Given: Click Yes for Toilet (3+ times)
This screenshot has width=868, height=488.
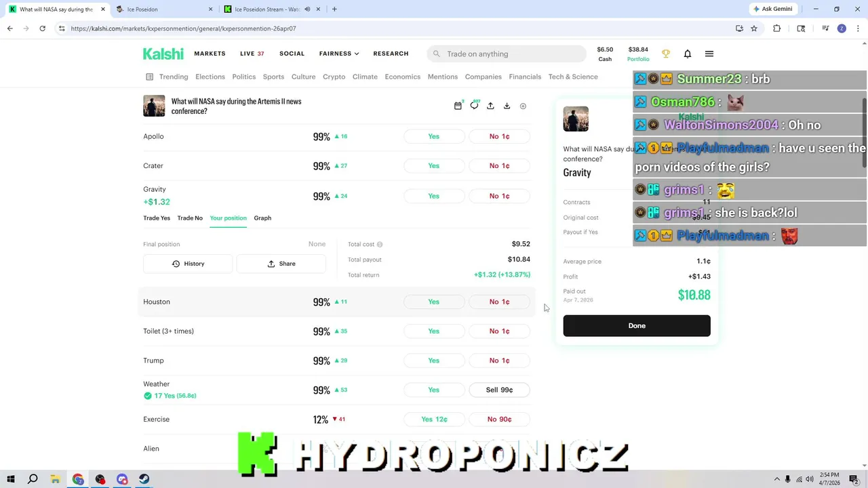Looking at the screenshot, I should point(434,331).
